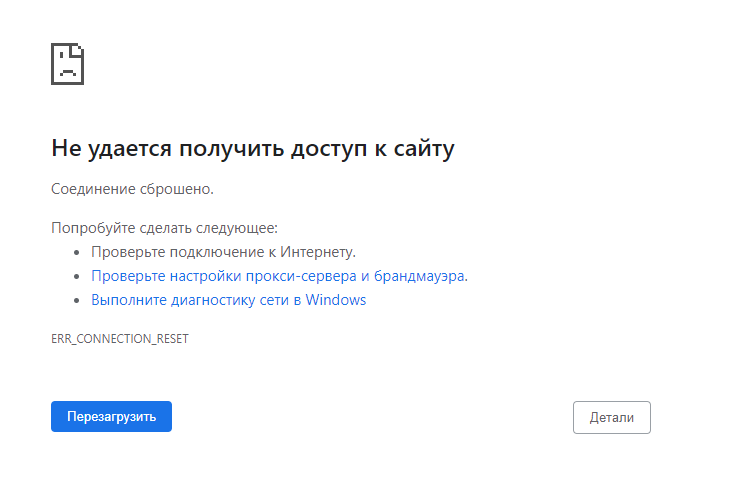Select the ERR_CONNECTION_RESET error code text
The height and width of the screenshot is (481, 749).
[120, 339]
